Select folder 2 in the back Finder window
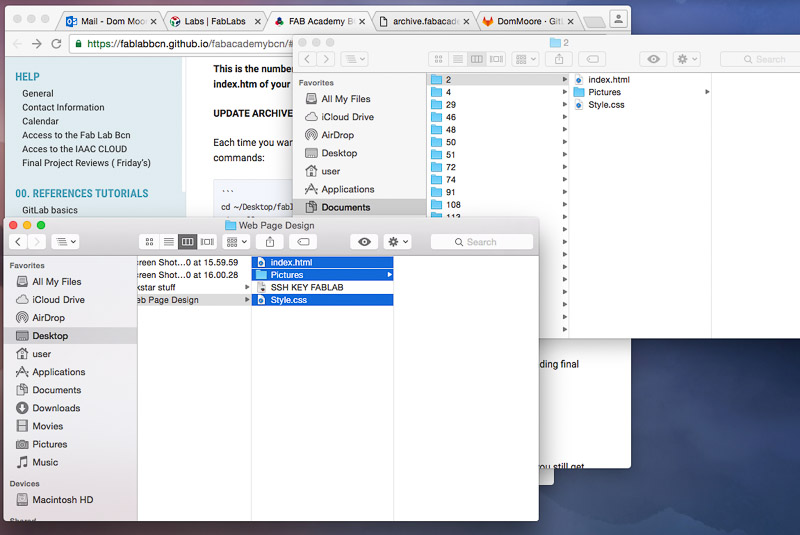 (497, 80)
